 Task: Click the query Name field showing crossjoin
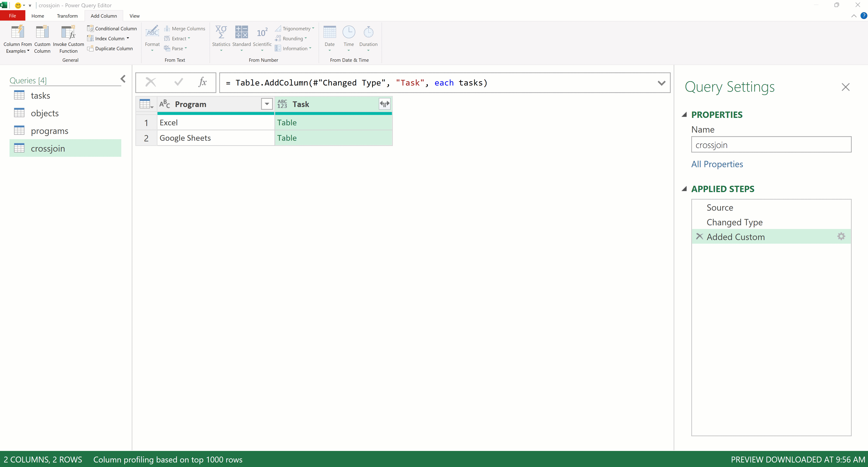coord(771,145)
